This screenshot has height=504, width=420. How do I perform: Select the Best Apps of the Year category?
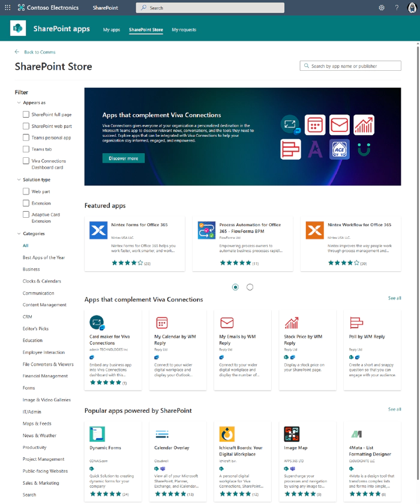44,257
